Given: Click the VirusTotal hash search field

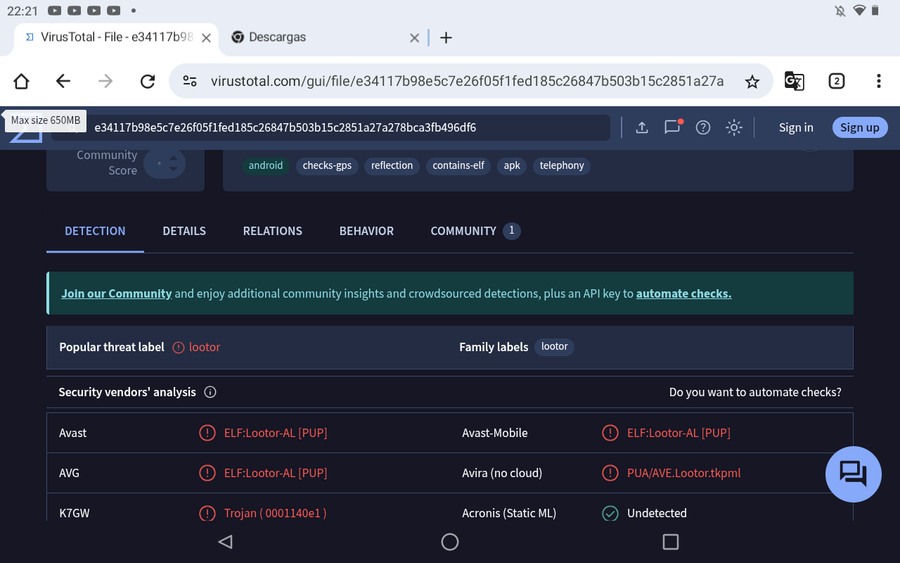Looking at the screenshot, I should pos(340,127).
